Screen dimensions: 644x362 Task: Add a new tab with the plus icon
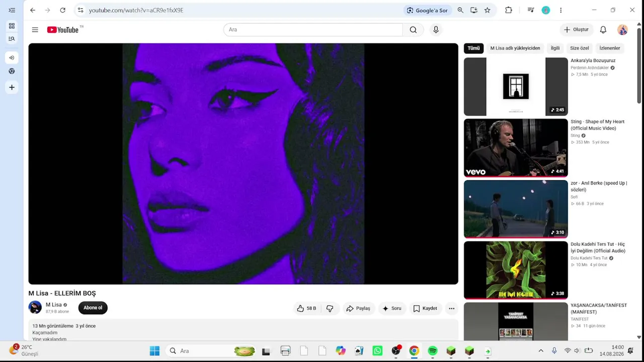[12, 87]
